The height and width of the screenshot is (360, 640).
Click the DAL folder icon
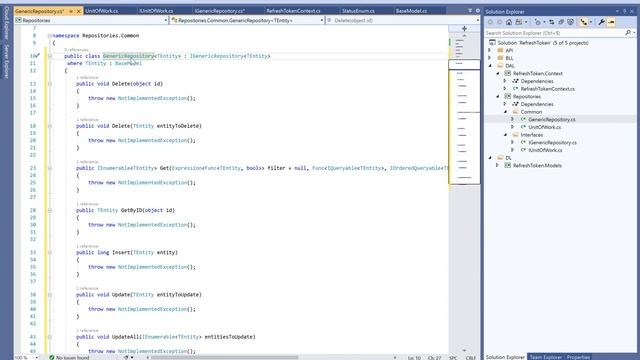tap(500, 66)
